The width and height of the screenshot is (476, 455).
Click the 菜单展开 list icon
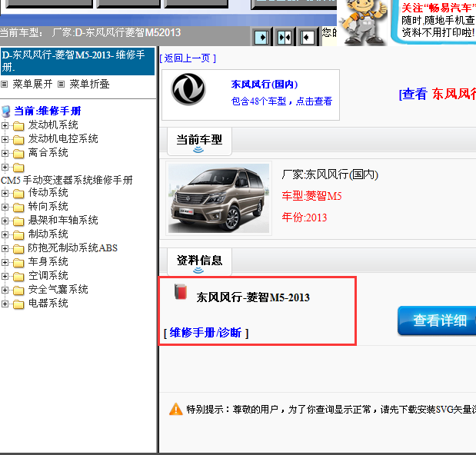(5, 84)
